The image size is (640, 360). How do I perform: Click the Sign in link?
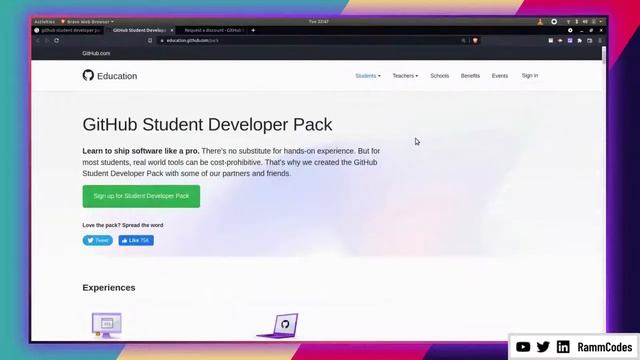coord(530,76)
